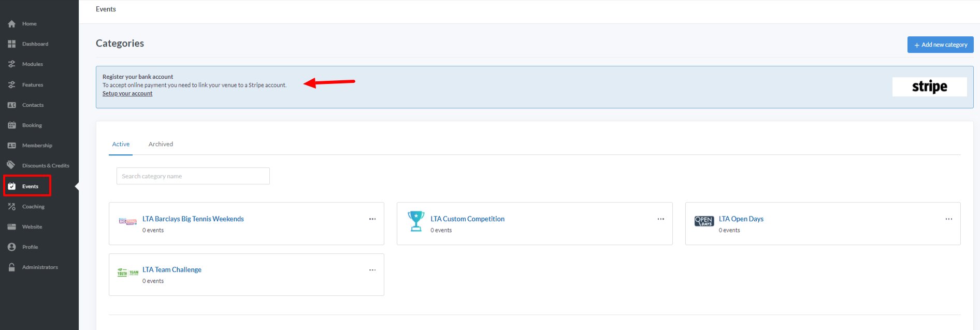Follow the Setup your account link
The height and width of the screenshot is (330, 980).
127,94
